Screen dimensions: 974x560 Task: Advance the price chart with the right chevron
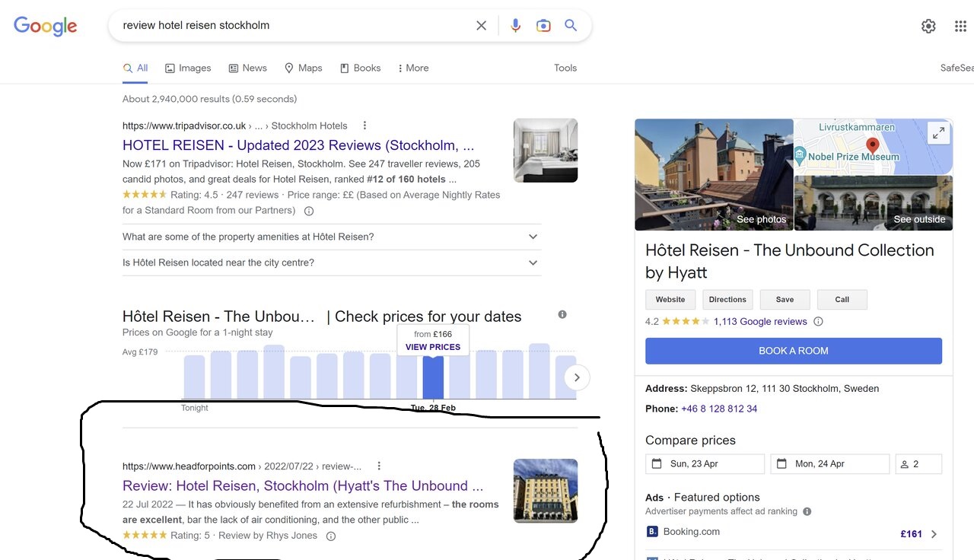point(577,377)
